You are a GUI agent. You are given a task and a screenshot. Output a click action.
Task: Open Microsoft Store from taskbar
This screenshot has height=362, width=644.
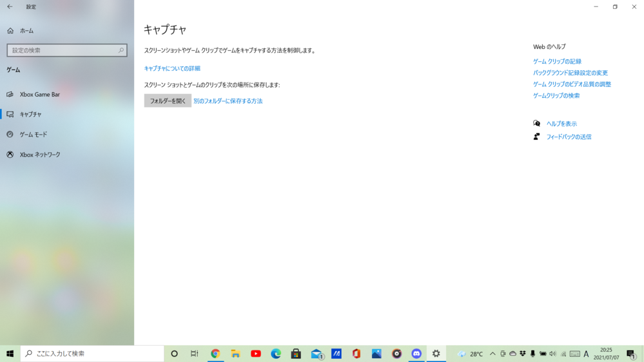tap(296, 354)
